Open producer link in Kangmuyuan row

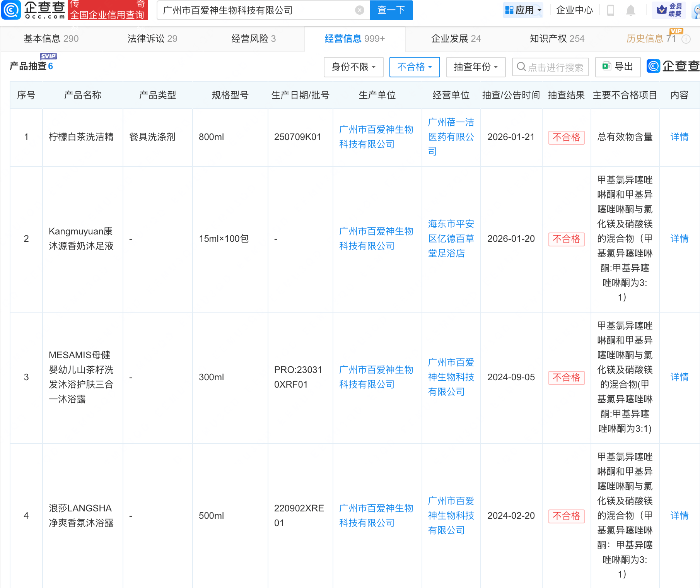pyautogui.click(x=376, y=239)
